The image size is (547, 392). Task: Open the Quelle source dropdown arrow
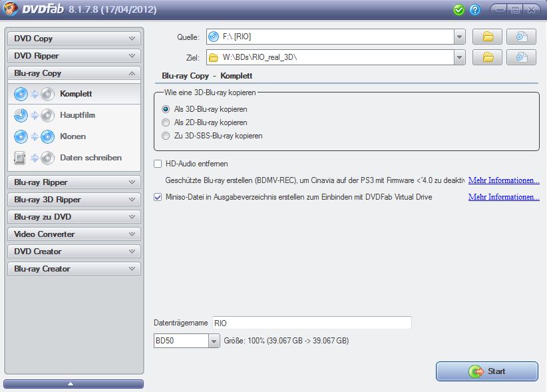coord(460,37)
